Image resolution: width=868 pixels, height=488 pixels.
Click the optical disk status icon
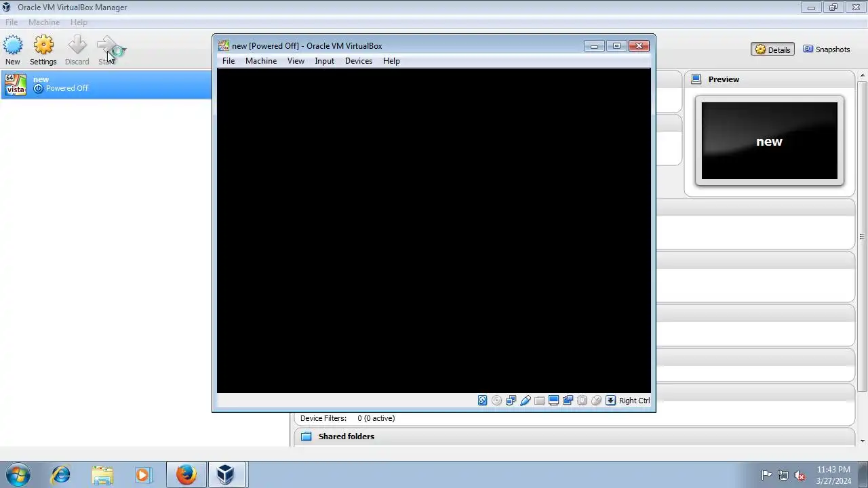pos(496,401)
